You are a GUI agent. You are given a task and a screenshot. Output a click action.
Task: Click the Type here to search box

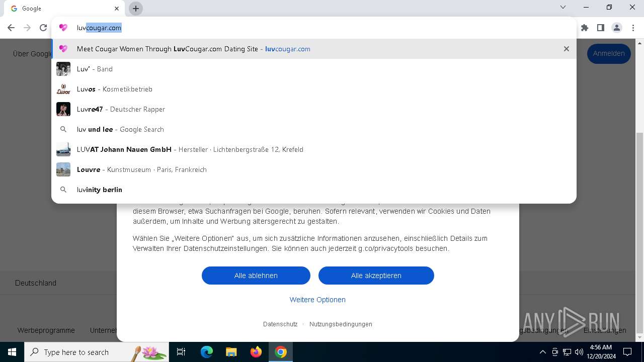click(97, 352)
